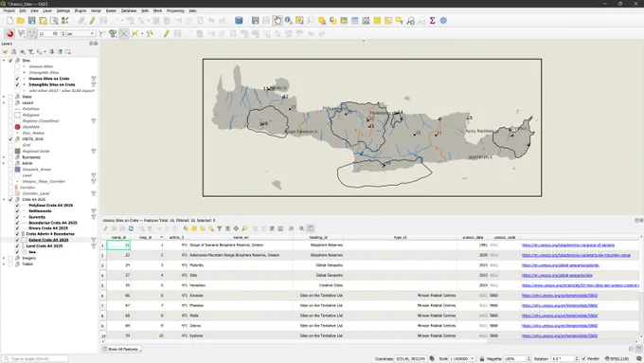Open the Field Calculator toolbar icon
Image resolution: width=644 pixels, height=363 pixels.
(366, 21)
